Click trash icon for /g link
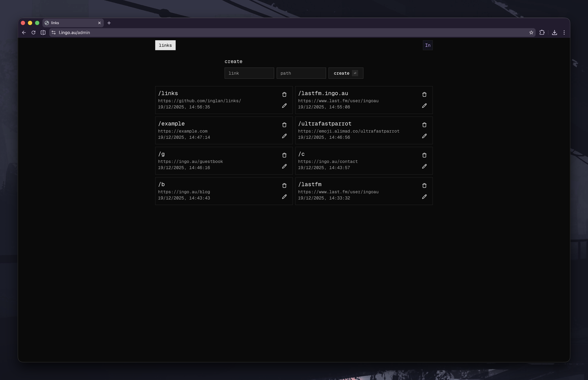The height and width of the screenshot is (380, 588). coord(284,155)
